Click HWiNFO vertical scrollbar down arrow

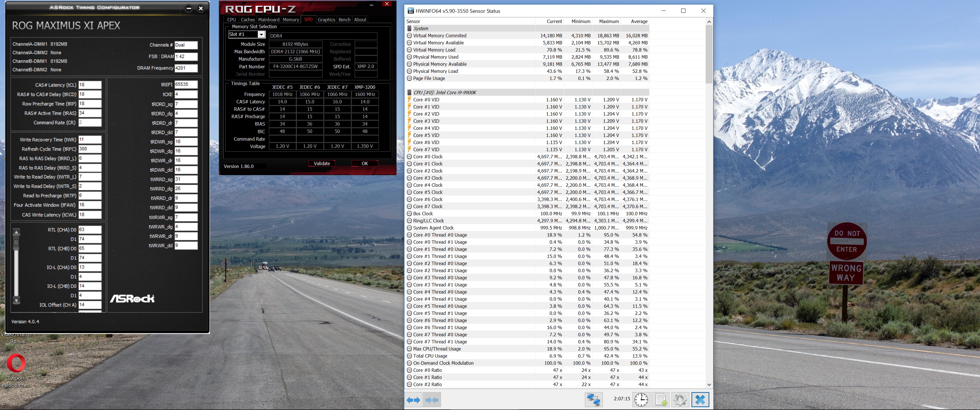point(709,385)
